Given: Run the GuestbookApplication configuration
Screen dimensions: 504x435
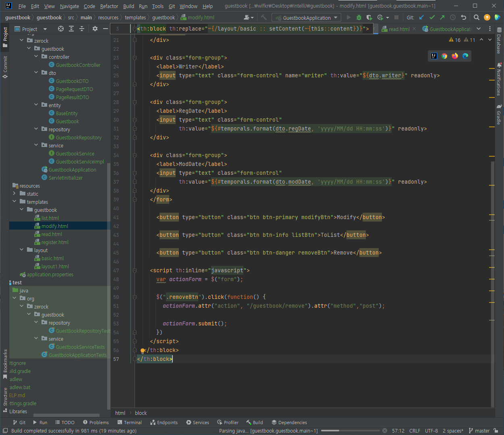Looking at the screenshot, I should (x=348, y=17).
